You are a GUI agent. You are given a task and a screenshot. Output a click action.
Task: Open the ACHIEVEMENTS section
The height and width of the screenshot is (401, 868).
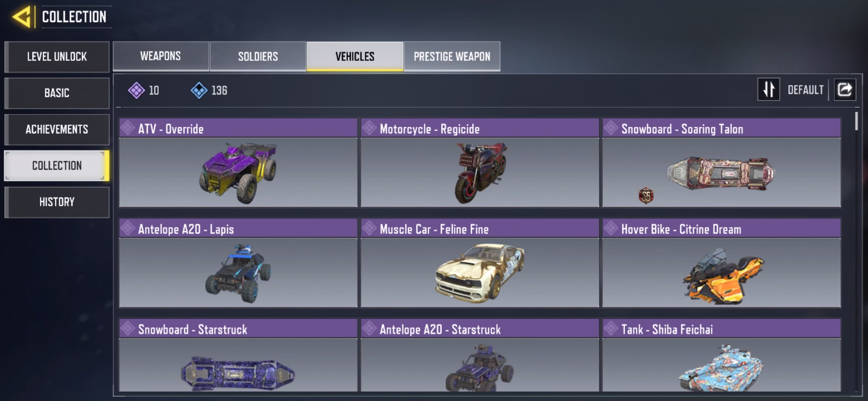point(57,129)
